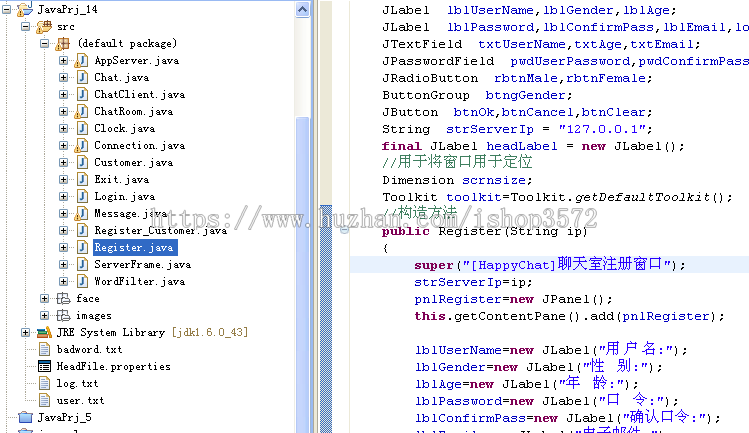Click the Chat.java file icon
Image resolution: width=749 pixels, height=433 pixels.
[x=82, y=77]
